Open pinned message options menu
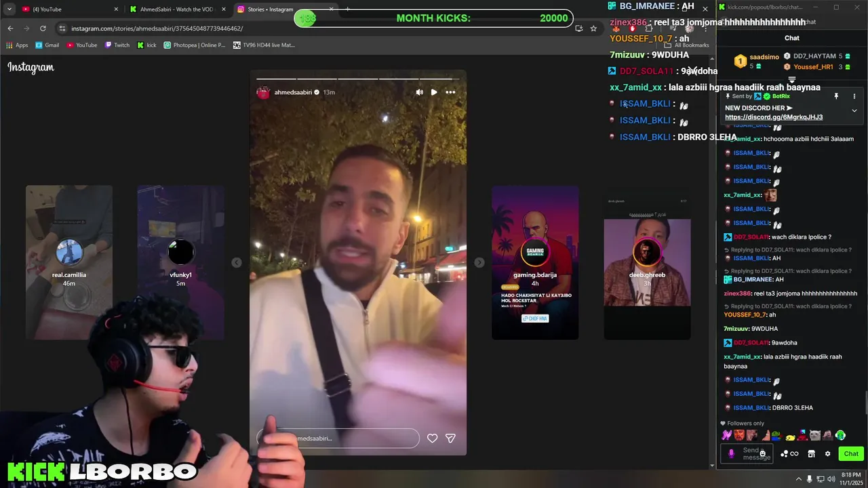 coord(854,96)
